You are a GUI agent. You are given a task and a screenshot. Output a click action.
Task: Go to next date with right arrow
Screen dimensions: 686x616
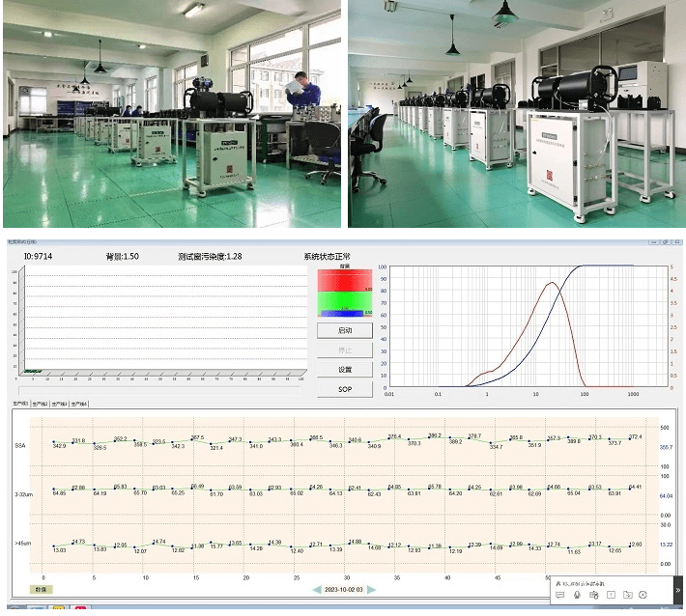click(372, 589)
